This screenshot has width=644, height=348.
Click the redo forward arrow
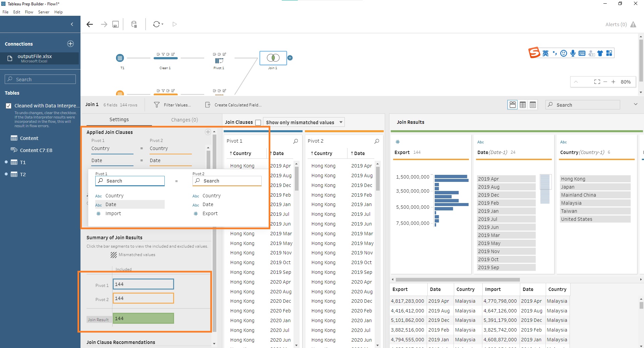coord(104,24)
